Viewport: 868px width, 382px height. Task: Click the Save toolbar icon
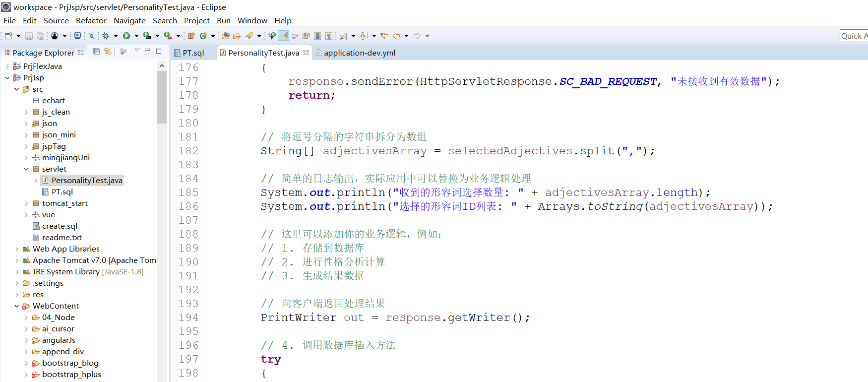[x=29, y=36]
